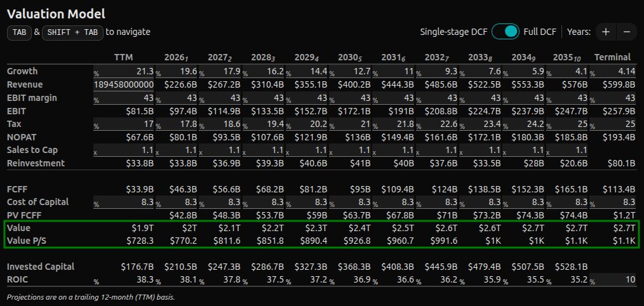Image resolution: width=644 pixels, height=306 pixels.
Task: Remove a year with the minus button
Action: pyautogui.click(x=627, y=32)
